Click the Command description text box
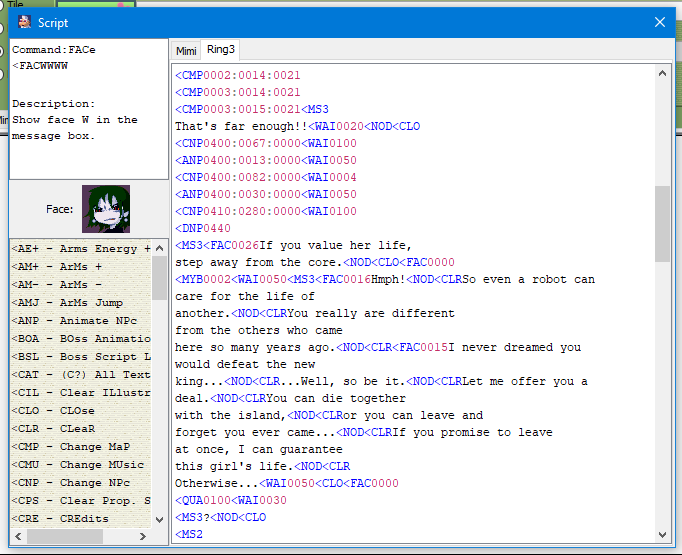This screenshot has height=555, width=682. 89,109
